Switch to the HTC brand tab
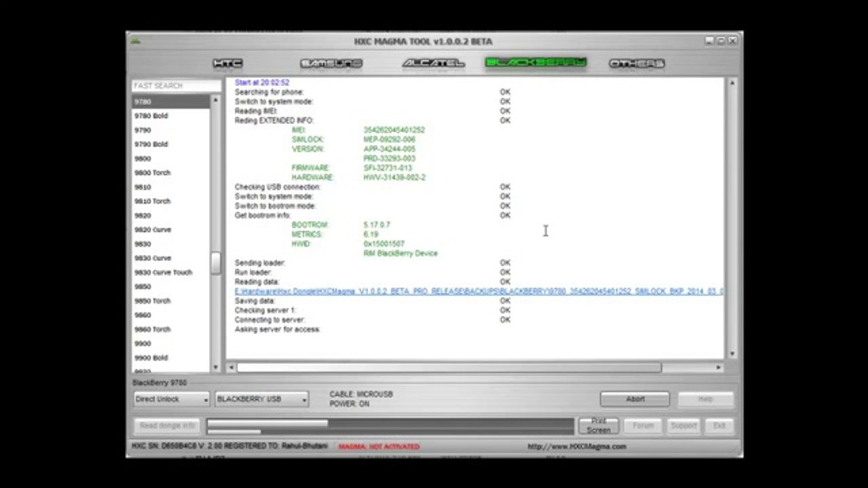Viewport: 868px width, 488px height. click(228, 64)
